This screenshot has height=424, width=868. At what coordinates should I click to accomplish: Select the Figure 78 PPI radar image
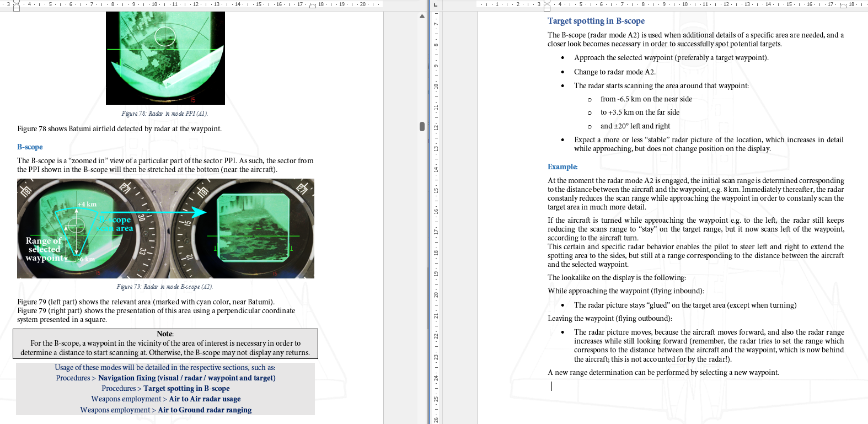coord(165,58)
